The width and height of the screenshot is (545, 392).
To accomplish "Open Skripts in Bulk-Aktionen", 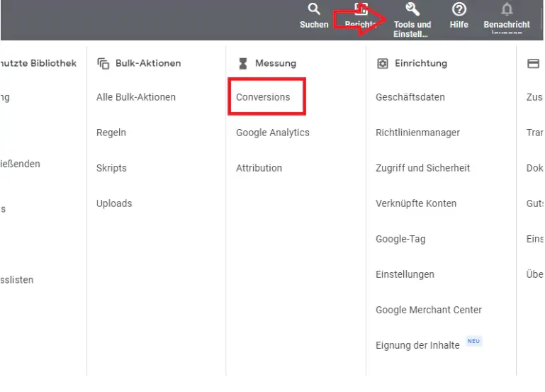I will 111,168.
